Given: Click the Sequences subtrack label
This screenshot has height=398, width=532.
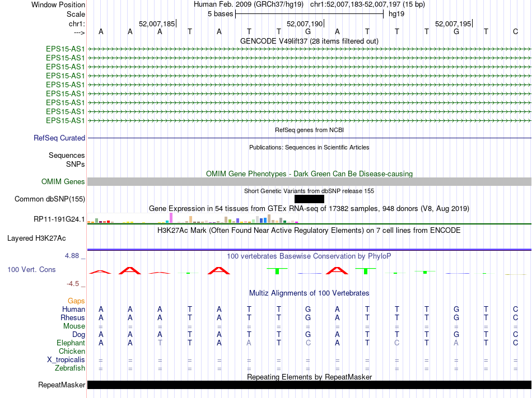Looking at the screenshot, I should [x=67, y=155].
